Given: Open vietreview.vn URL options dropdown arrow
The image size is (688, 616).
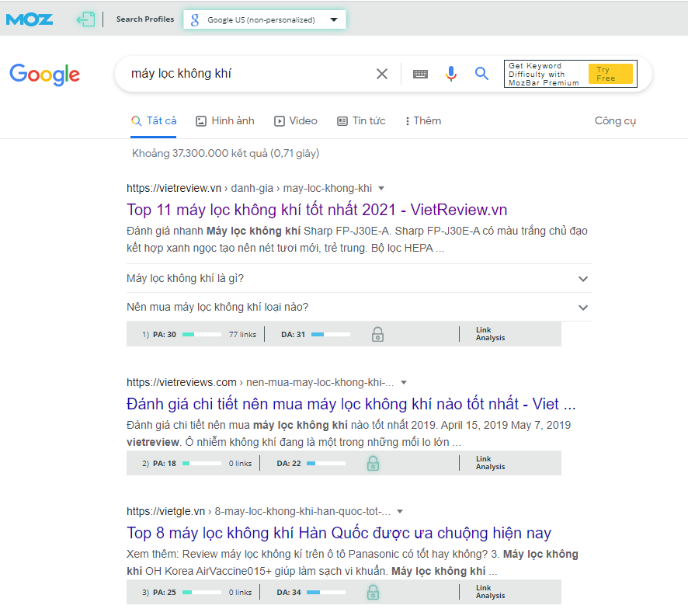Looking at the screenshot, I should click(381, 188).
